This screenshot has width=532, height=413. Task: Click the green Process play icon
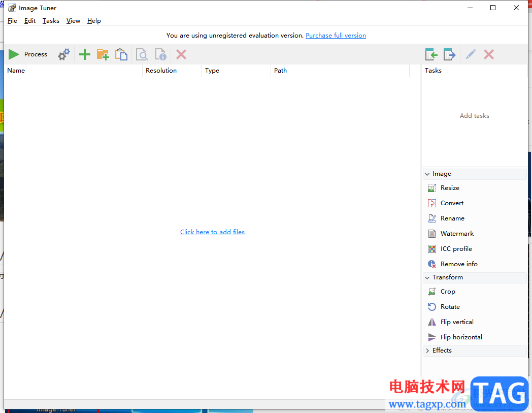pos(14,54)
